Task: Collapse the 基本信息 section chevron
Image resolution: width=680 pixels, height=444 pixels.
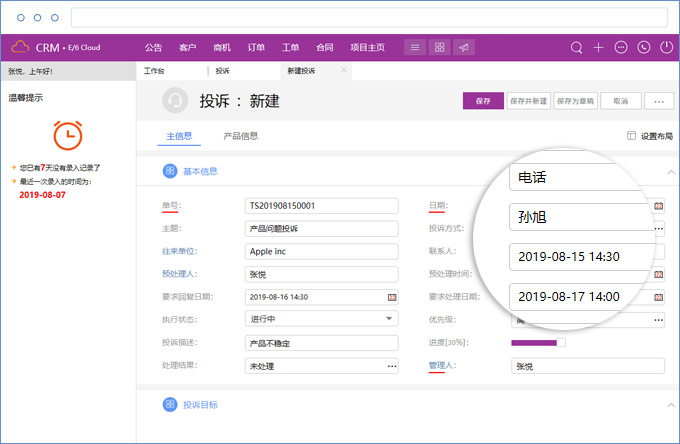Action: click(669, 172)
